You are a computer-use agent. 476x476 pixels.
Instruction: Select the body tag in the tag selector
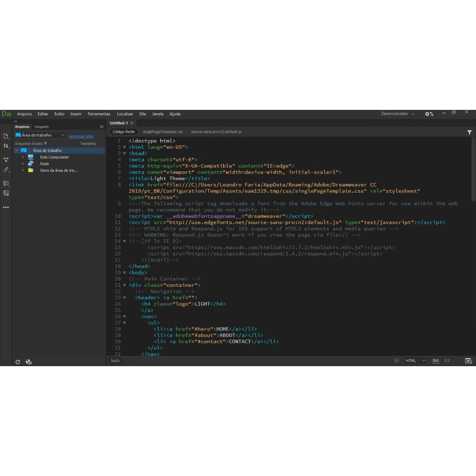click(115, 361)
